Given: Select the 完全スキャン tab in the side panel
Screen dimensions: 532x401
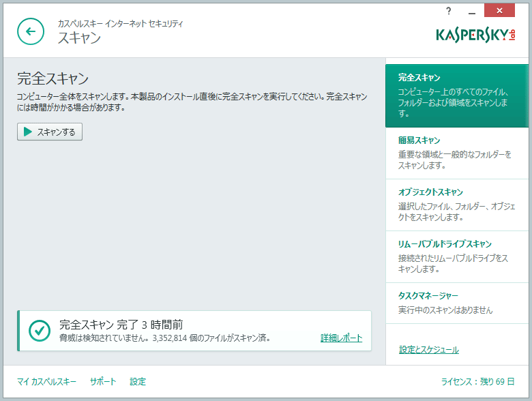Looking at the screenshot, I should click(x=457, y=95).
